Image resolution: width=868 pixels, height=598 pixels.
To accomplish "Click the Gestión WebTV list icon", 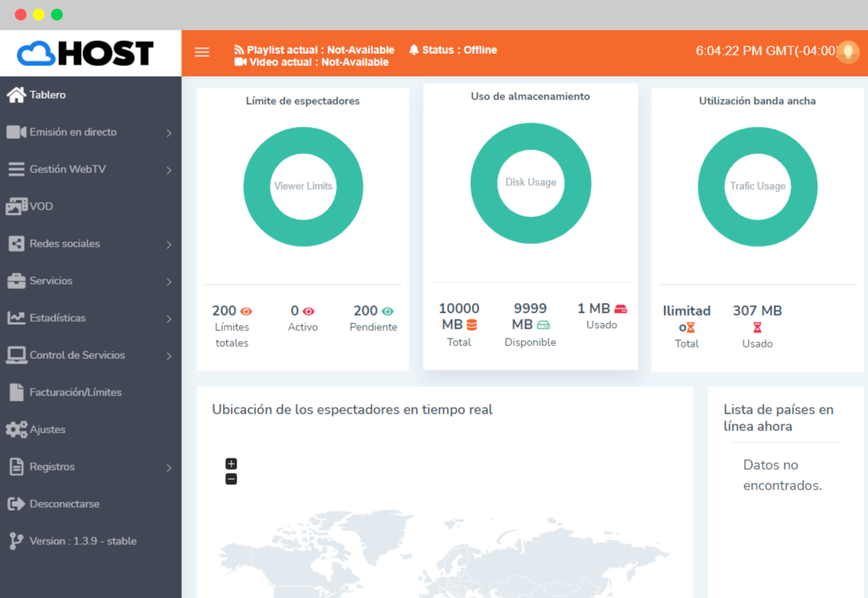I will (x=16, y=169).
